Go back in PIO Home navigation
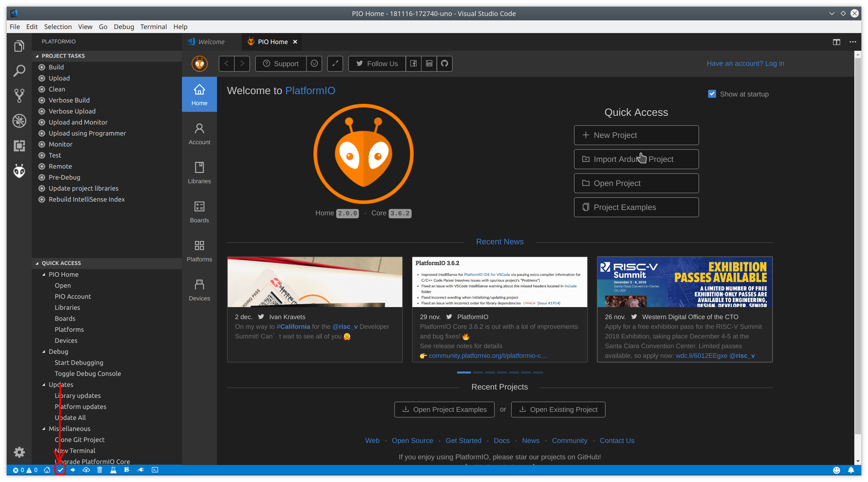Image resolution: width=868 pixels, height=482 pixels. pos(227,64)
